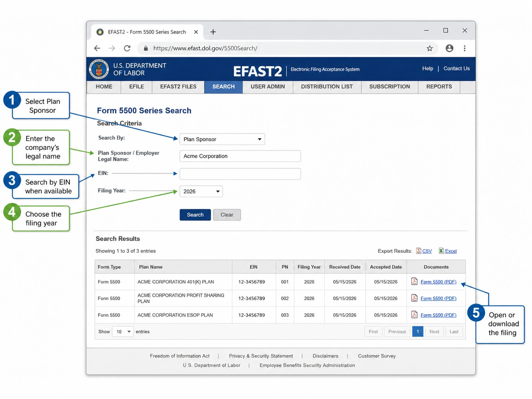
Task: Open the browser profile account icon
Action: click(449, 48)
